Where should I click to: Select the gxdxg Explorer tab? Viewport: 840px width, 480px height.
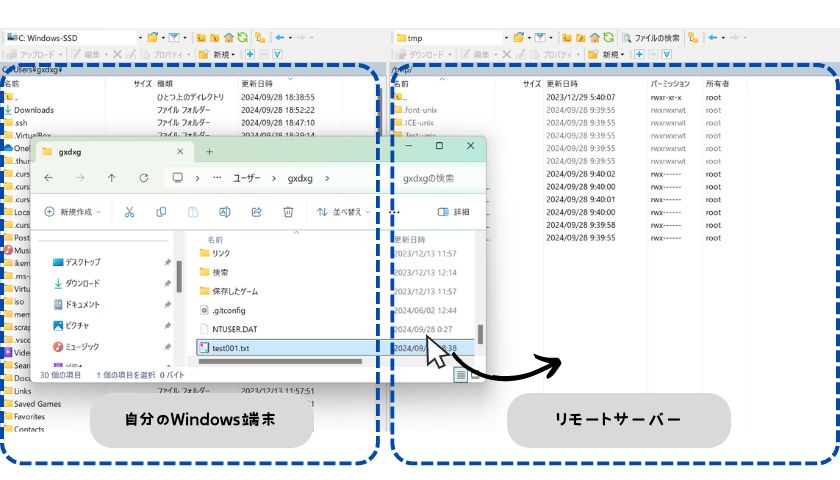tap(108, 152)
